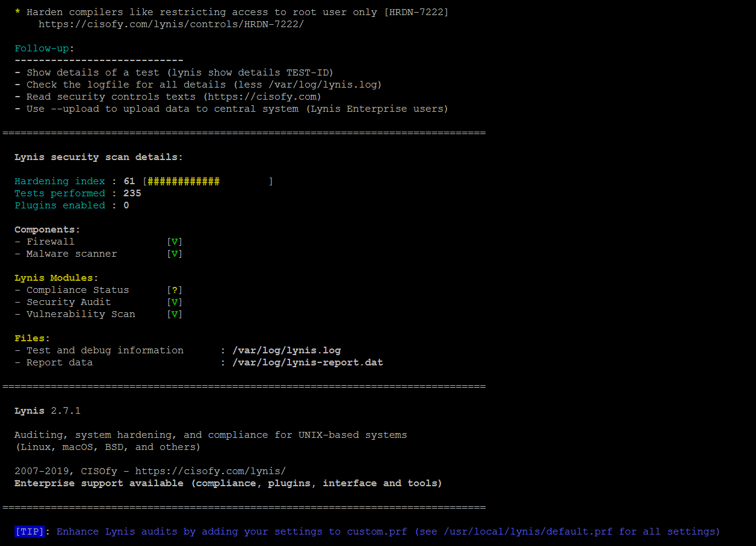The image size is (756, 546).
Task: Click the 'less /var/log/lynis.log' command
Action: click(307, 85)
